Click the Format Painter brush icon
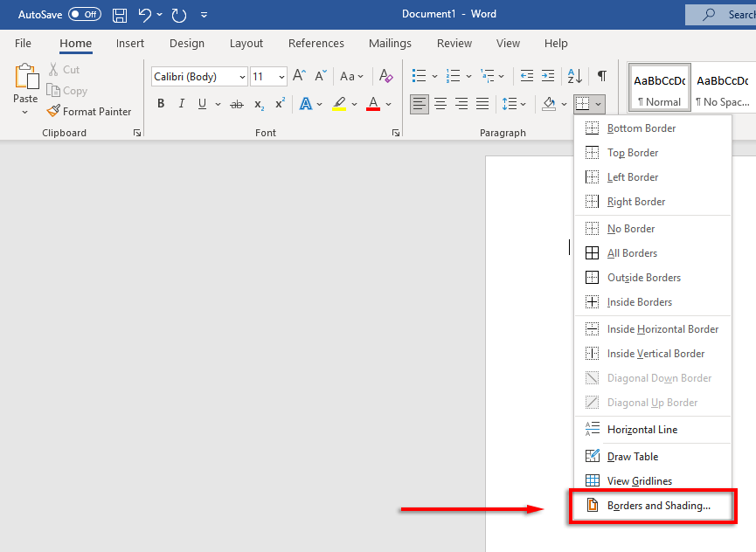 (x=53, y=112)
